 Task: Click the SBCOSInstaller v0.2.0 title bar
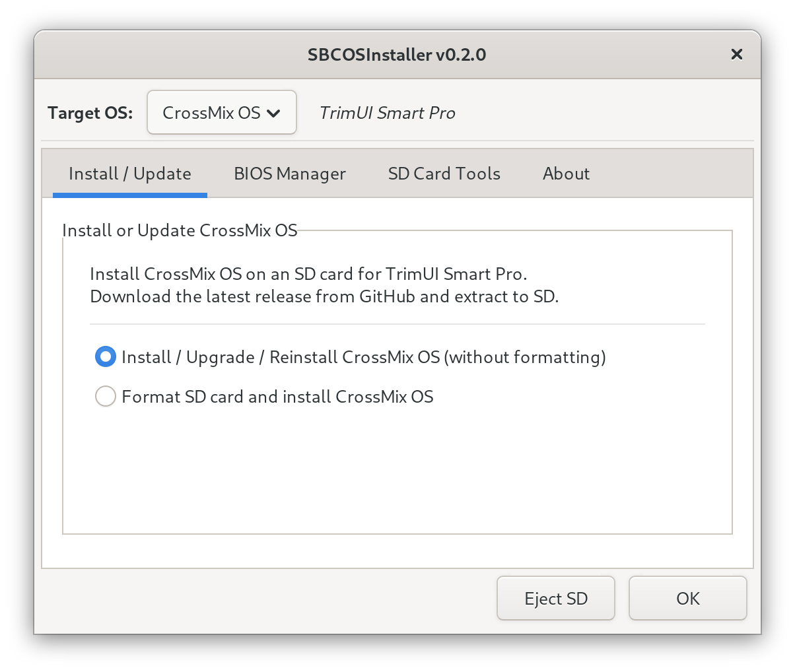click(x=396, y=54)
